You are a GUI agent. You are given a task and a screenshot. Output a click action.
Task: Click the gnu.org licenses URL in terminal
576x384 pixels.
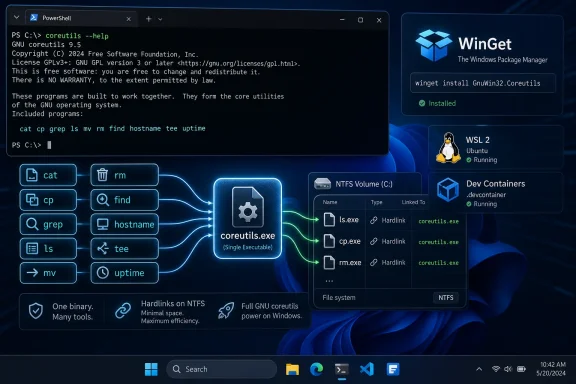(237, 63)
